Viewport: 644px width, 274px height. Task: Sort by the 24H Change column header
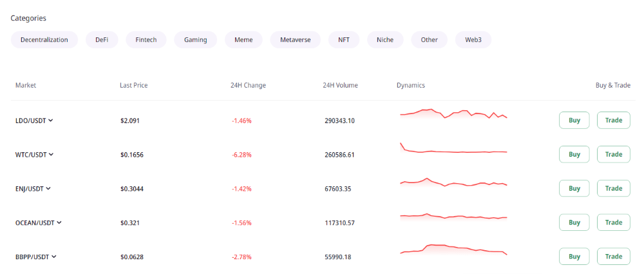click(248, 85)
